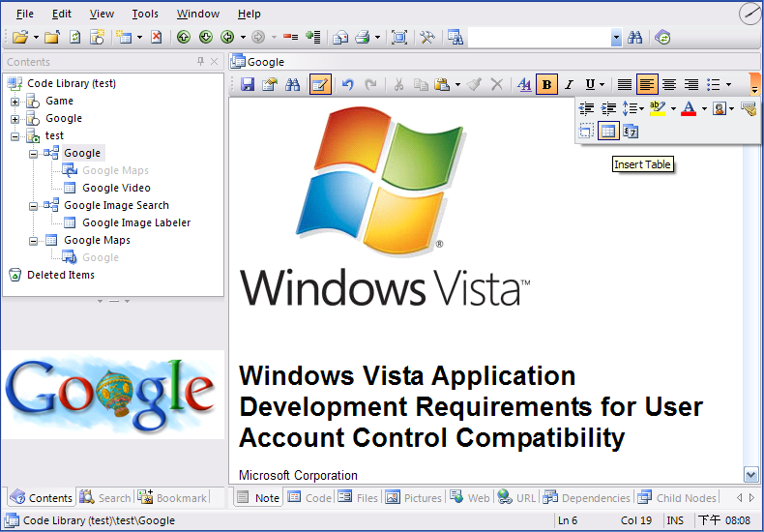Screen dimensions: 764x532
Task: Click the Cut scissors icon
Action: tap(397, 85)
